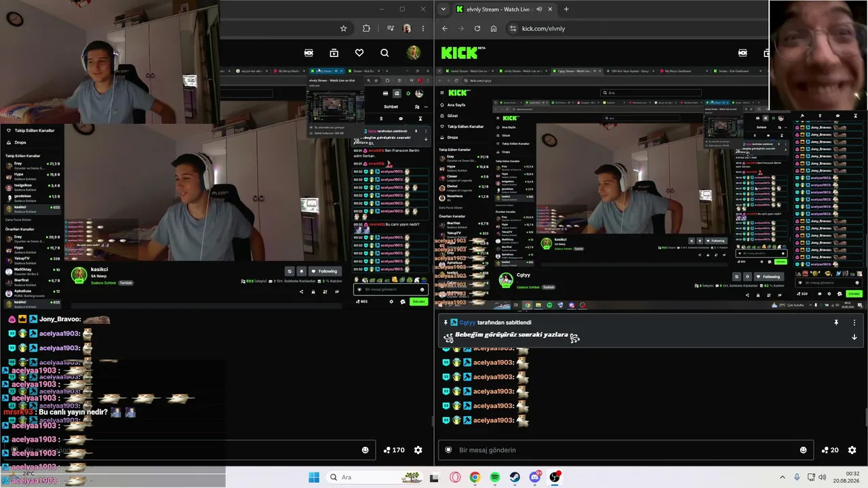The height and width of the screenshot is (488, 868).
Task: Open Steam from the taskbar
Action: point(515,477)
